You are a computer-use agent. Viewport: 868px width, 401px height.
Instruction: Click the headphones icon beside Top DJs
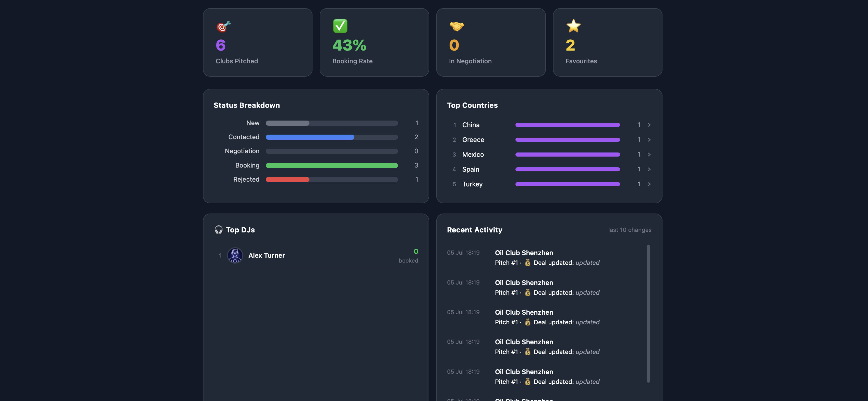[219, 230]
